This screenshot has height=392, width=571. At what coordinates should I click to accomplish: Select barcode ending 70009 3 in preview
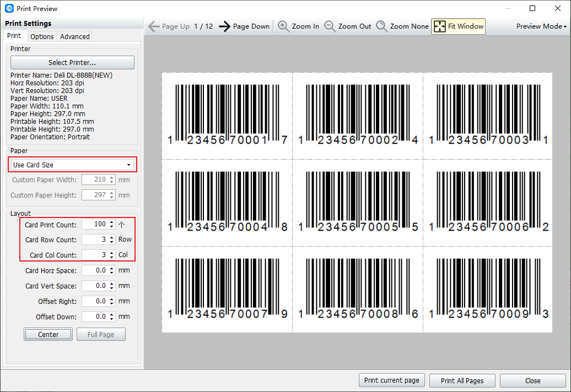point(488,288)
